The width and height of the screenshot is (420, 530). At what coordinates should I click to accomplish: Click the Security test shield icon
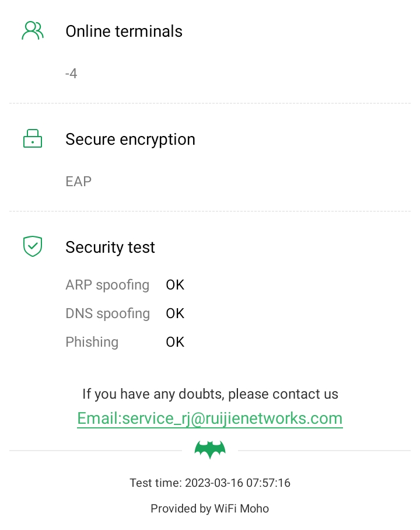pyautogui.click(x=33, y=246)
